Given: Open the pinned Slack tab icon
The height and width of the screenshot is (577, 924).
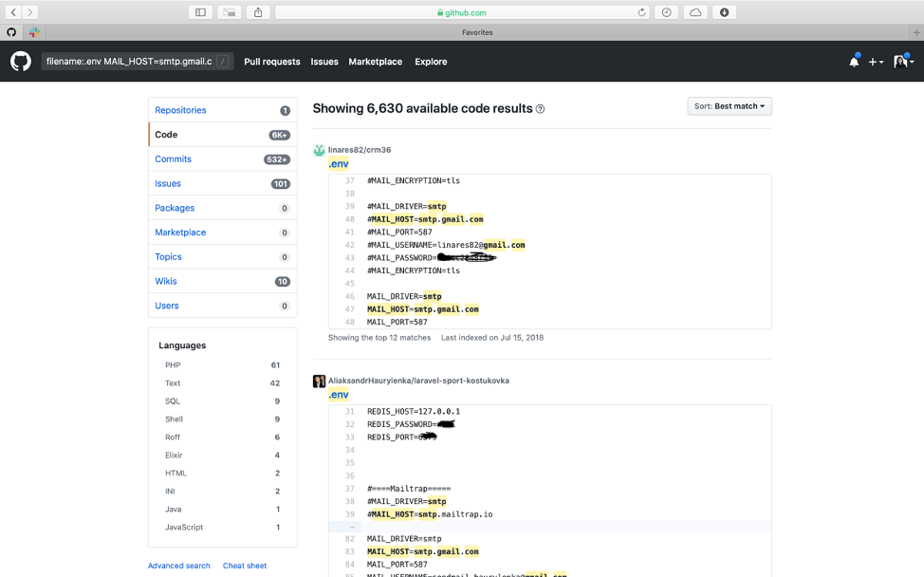Looking at the screenshot, I should coord(35,32).
